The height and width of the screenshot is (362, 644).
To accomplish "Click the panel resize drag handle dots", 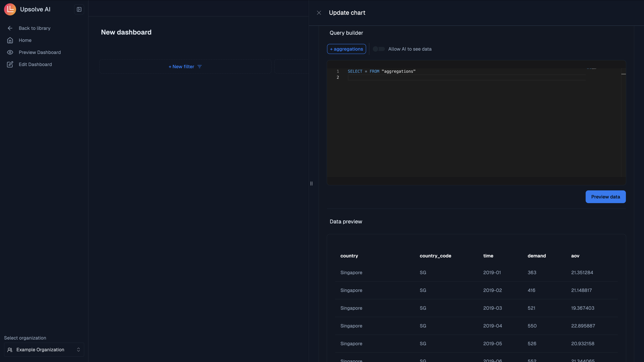I will click(311, 184).
